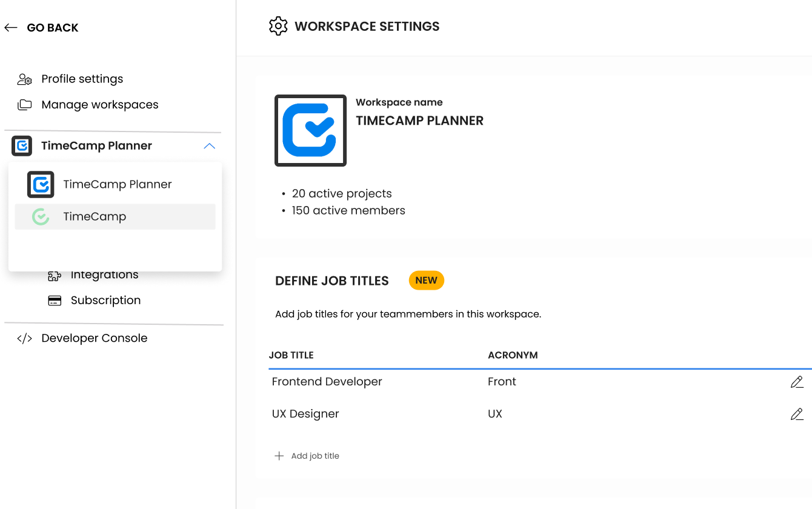Click the Workspace Settings gear icon
The height and width of the screenshot is (509, 812).
coord(278,27)
